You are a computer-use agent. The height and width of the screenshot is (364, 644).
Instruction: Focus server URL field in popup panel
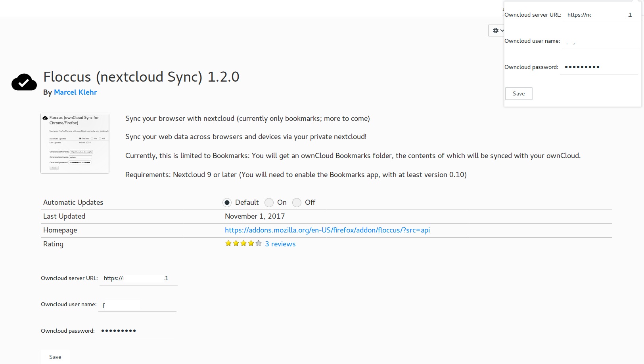[601, 15]
